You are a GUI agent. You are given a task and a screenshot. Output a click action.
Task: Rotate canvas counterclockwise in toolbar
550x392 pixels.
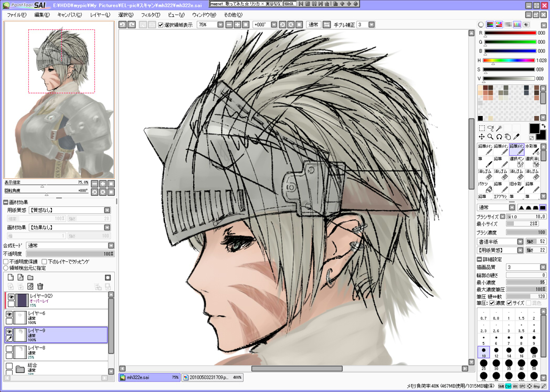282,25
